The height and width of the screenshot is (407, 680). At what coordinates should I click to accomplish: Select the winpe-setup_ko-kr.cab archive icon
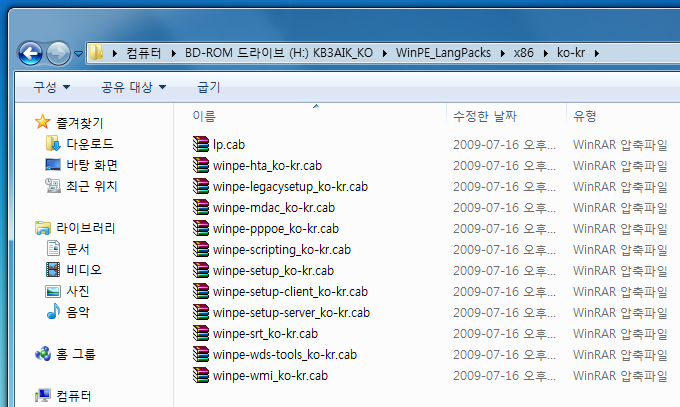click(201, 270)
